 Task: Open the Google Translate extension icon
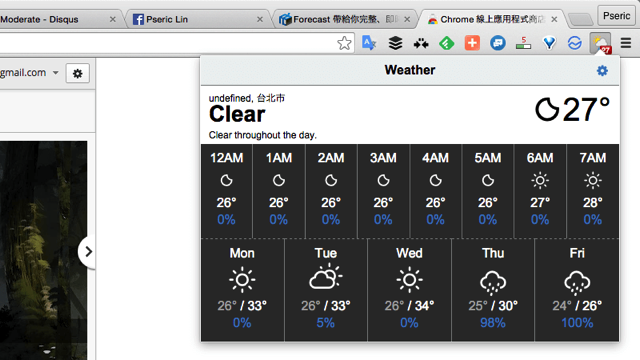click(x=369, y=43)
